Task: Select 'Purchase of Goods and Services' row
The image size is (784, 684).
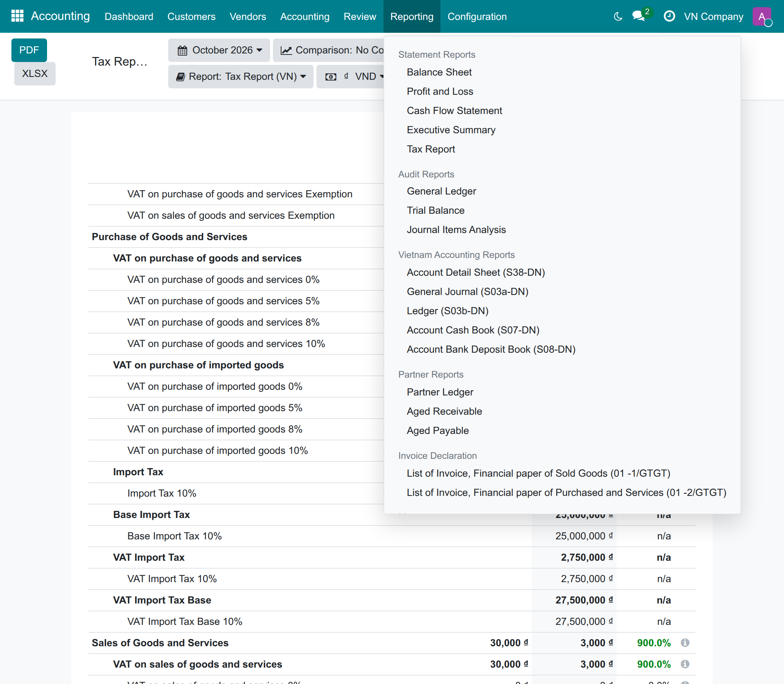Action: click(x=170, y=237)
